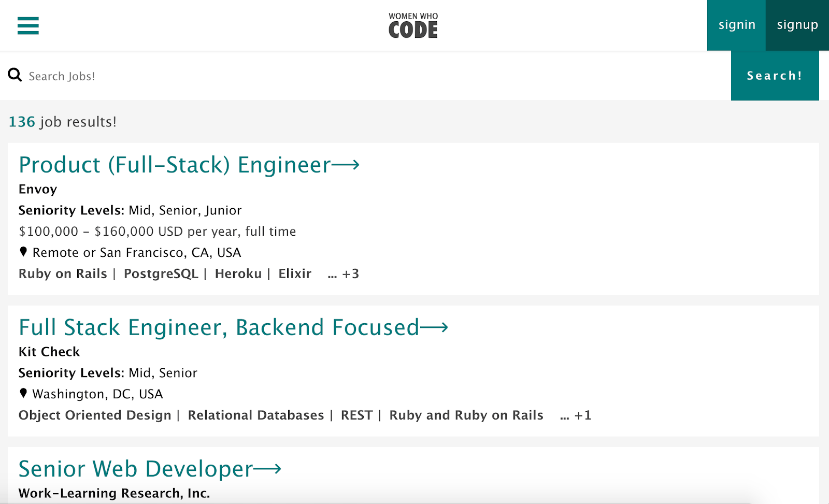This screenshot has width=829, height=504.
Task: Click the arrow after Product (Full-Stack) Engineer
Action: tap(346, 165)
